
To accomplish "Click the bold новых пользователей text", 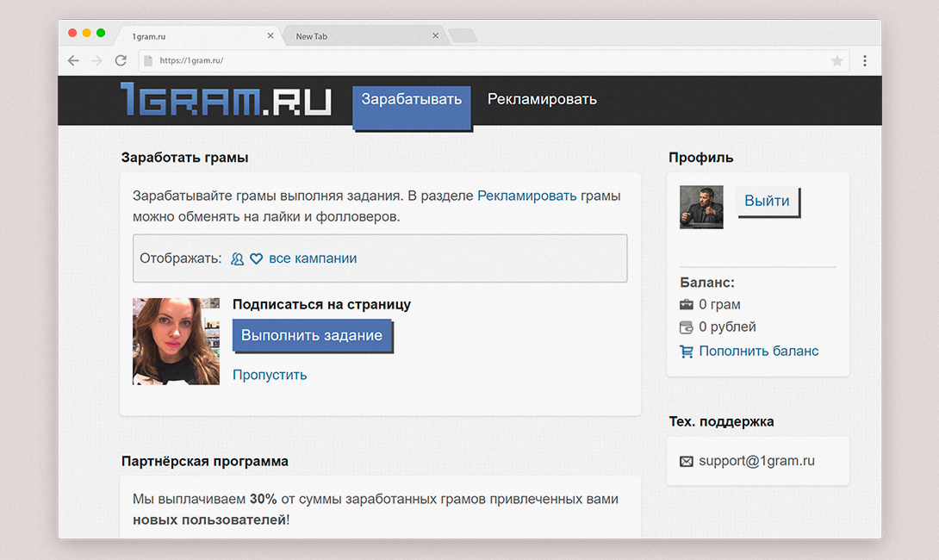I will (x=209, y=520).
